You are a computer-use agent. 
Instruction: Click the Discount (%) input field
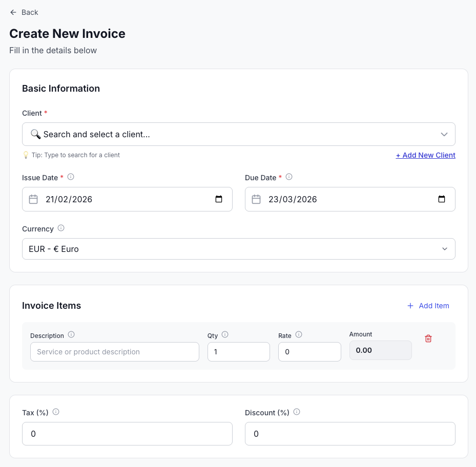point(350,433)
